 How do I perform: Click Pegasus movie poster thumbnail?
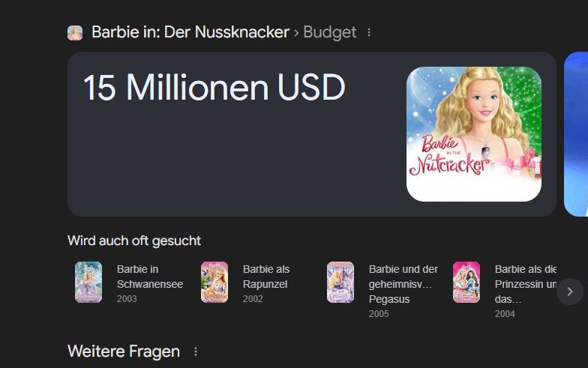click(x=340, y=282)
